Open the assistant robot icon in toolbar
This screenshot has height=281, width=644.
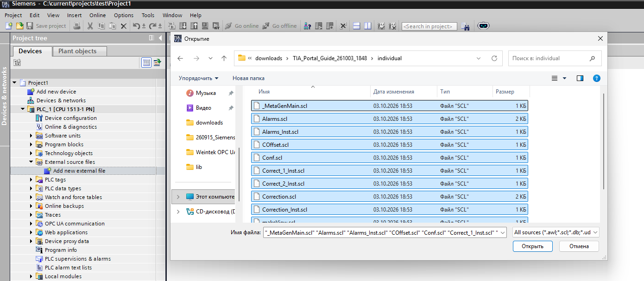point(483,26)
